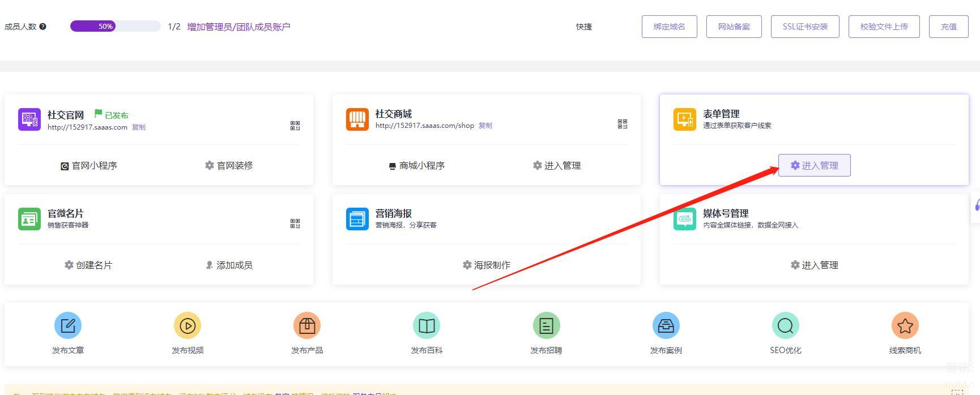Click the 发布百科 book icon

[x=427, y=326]
